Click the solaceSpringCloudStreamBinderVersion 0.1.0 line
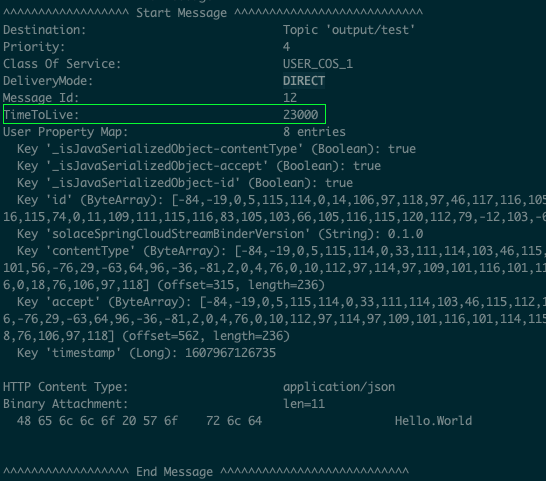546x481 pixels. click(220, 234)
